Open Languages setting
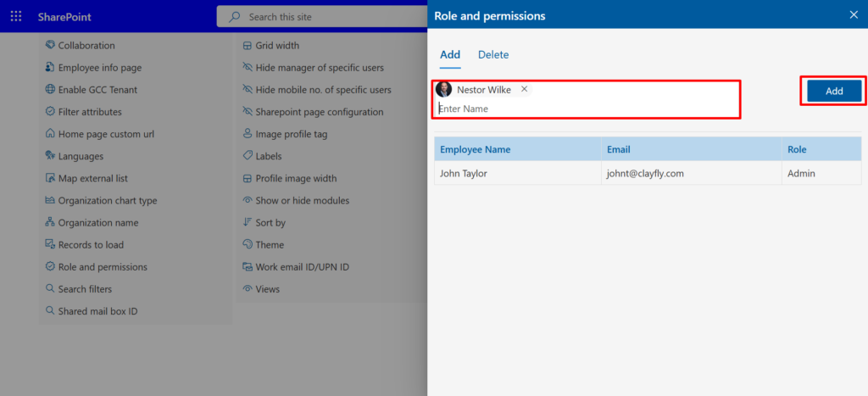Screen dimensions: 868x396 (81, 156)
